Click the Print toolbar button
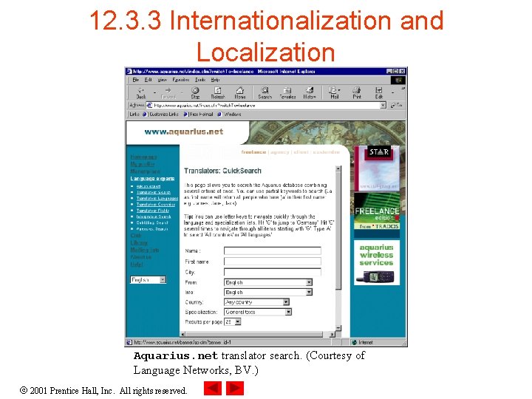532x399 pixels. point(357,92)
